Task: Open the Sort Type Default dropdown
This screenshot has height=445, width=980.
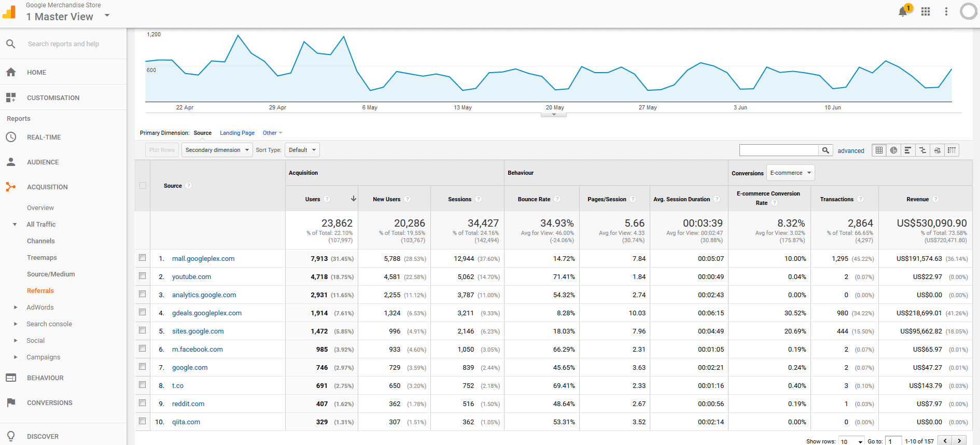Action: point(302,150)
